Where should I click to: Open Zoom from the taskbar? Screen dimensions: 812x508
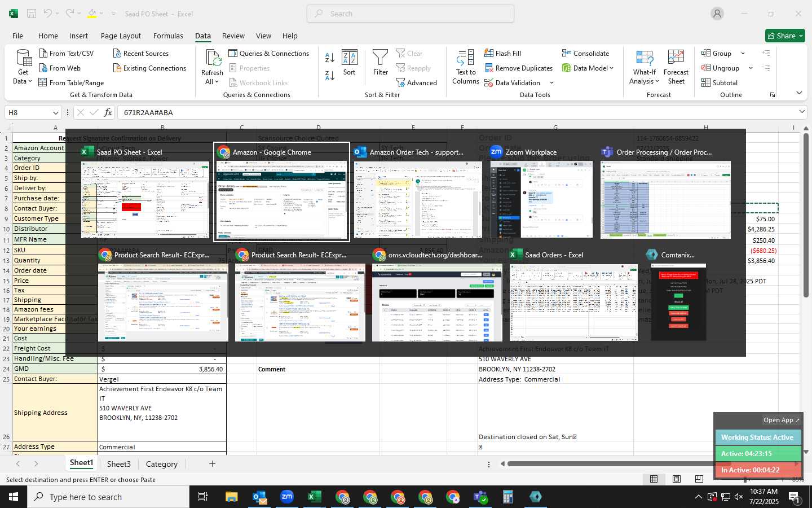point(287,497)
